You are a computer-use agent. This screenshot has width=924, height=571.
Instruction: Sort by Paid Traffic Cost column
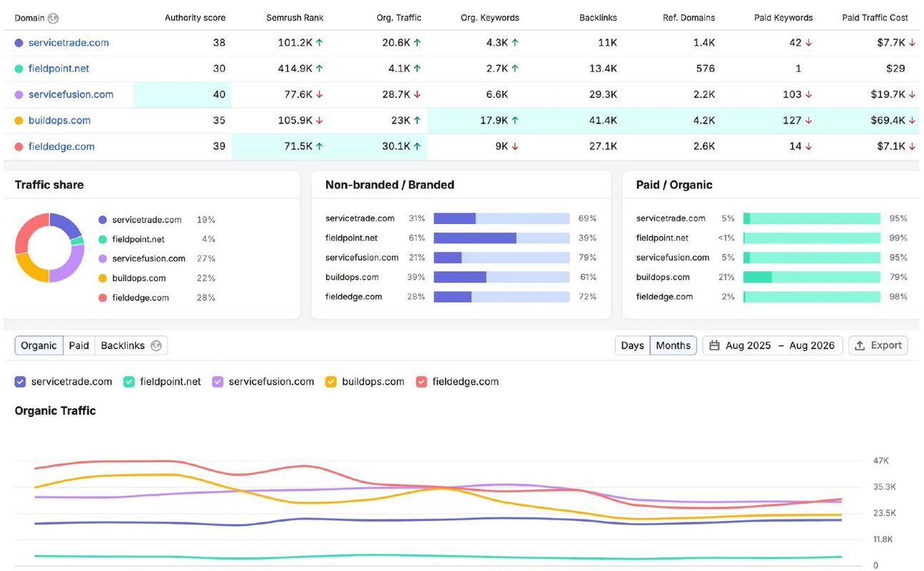875,18
